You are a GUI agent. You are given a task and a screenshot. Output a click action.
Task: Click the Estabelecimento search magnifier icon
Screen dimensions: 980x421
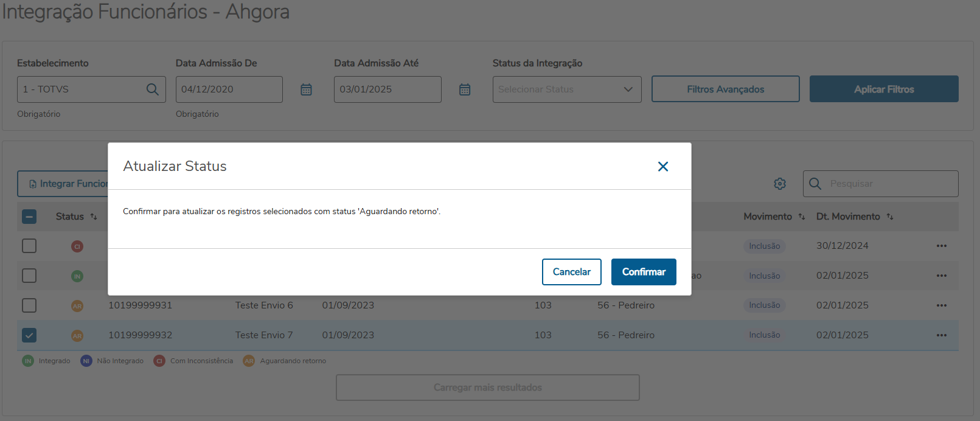(x=152, y=89)
